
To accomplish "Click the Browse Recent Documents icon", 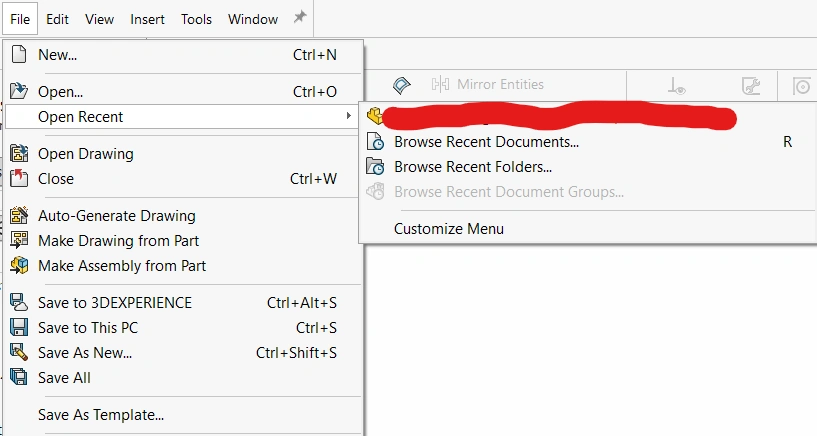I will [375, 142].
